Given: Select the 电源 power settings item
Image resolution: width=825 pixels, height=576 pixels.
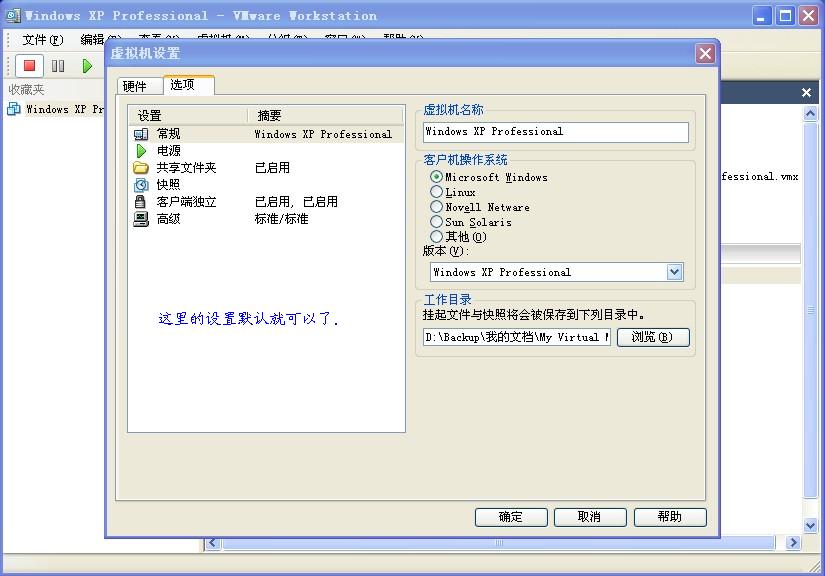Looking at the screenshot, I should 168,151.
